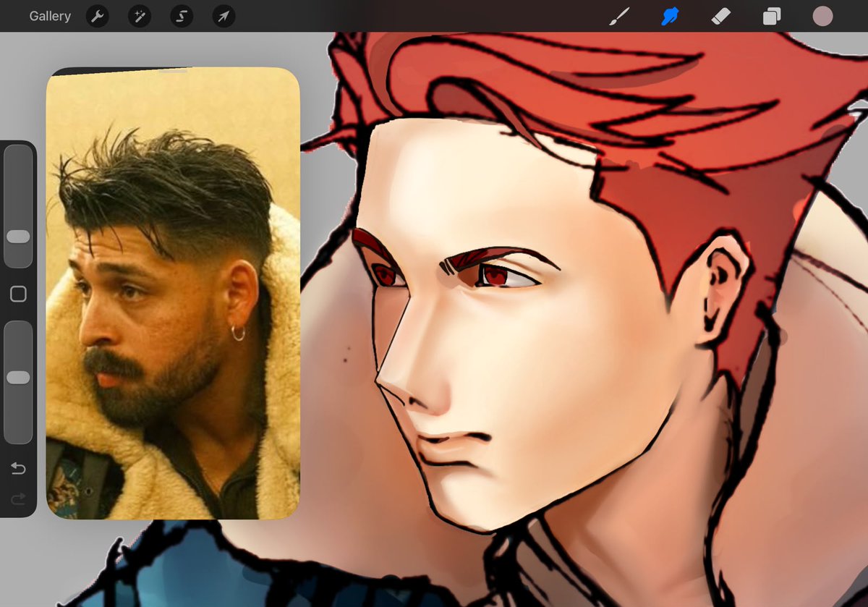
Task: Open the Actions wrench menu
Action: [x=98, y=16]
